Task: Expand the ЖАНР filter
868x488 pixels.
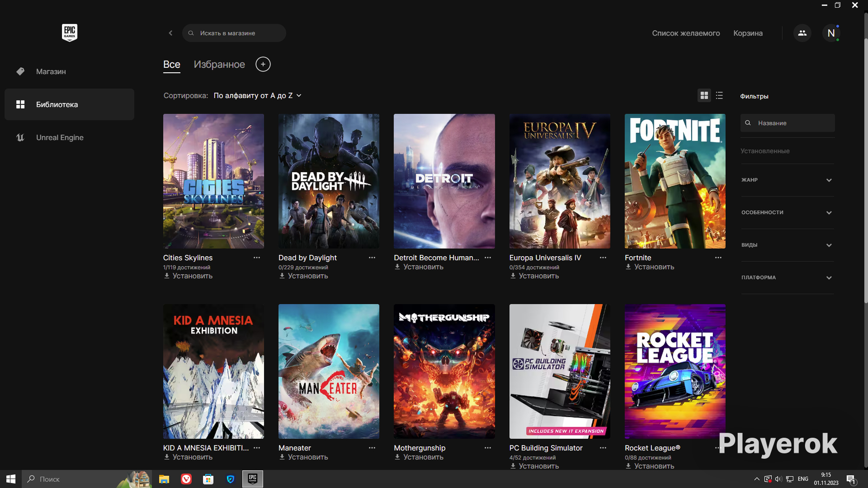Action: 787,180
